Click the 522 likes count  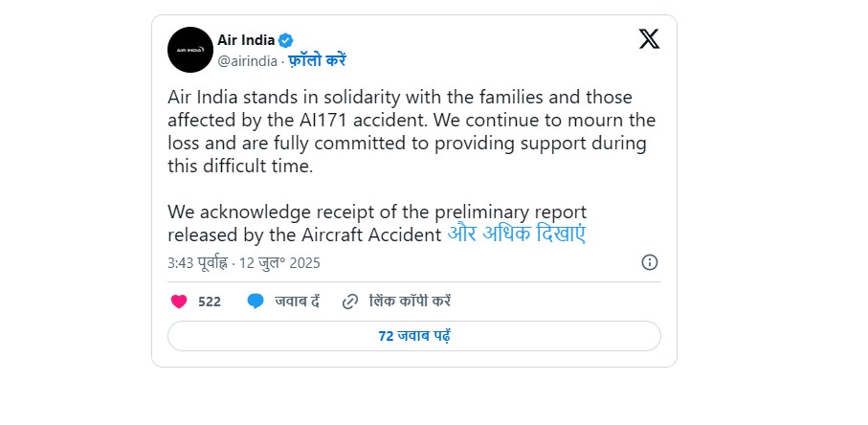[210, 301]
